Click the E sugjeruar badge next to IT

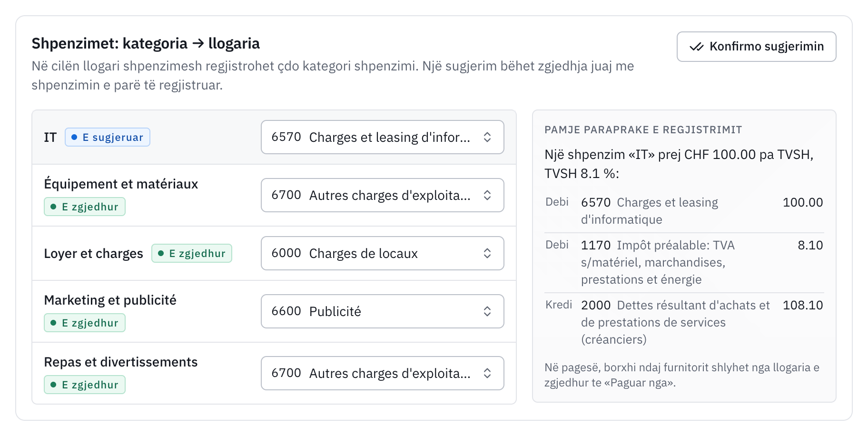click(108, 137)
